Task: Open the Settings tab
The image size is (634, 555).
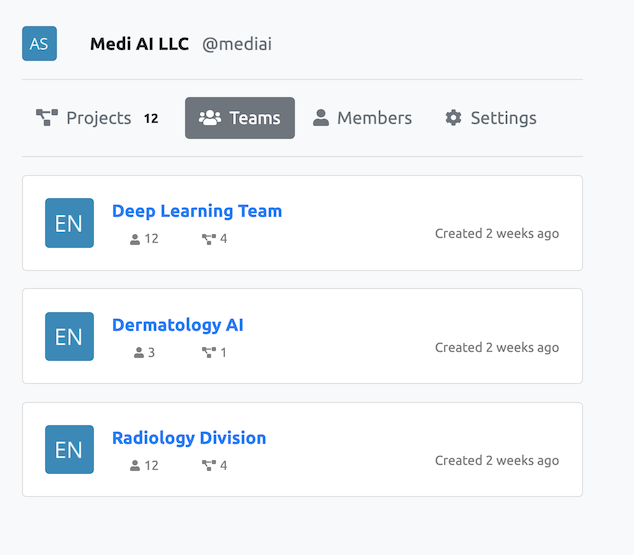Action: point(491,118)
